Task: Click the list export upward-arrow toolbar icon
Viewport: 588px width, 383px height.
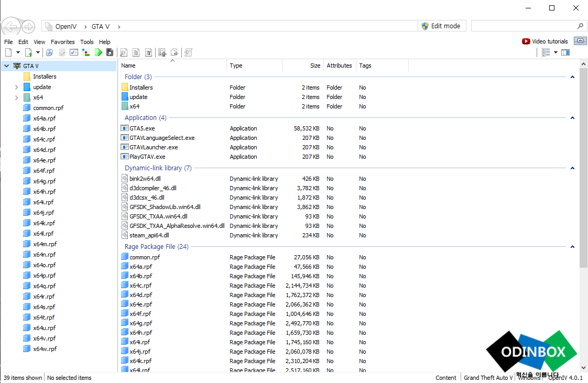Action: (x=162, y=52)
